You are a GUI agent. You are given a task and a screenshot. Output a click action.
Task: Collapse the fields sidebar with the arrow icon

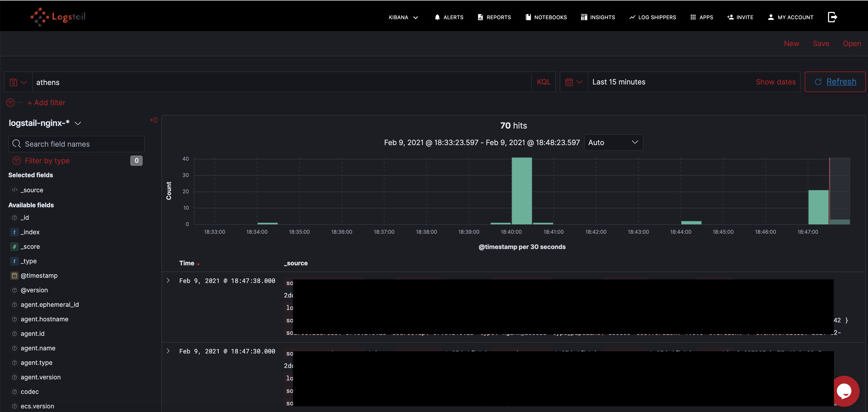154,120
